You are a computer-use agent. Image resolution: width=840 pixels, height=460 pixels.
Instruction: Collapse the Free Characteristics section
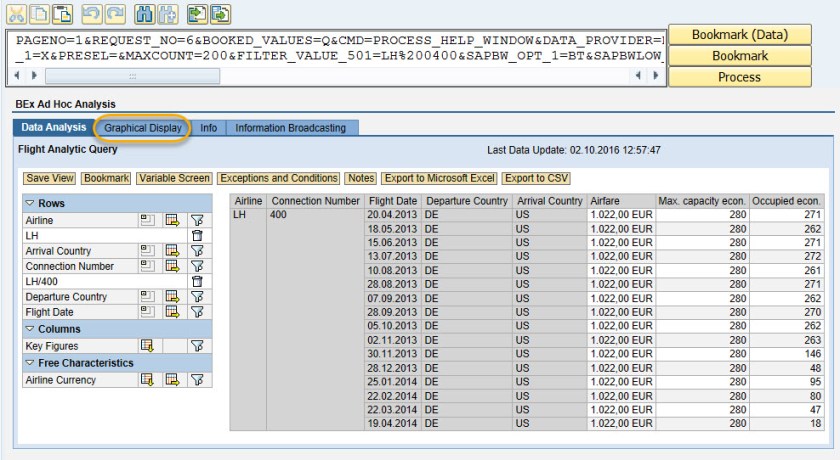point(31,363)
